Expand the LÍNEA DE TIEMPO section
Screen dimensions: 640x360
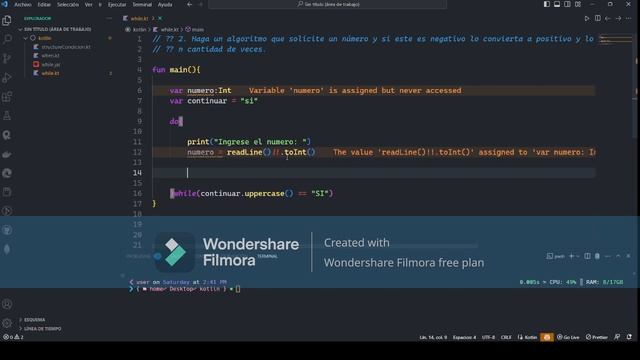pos(42,329)
